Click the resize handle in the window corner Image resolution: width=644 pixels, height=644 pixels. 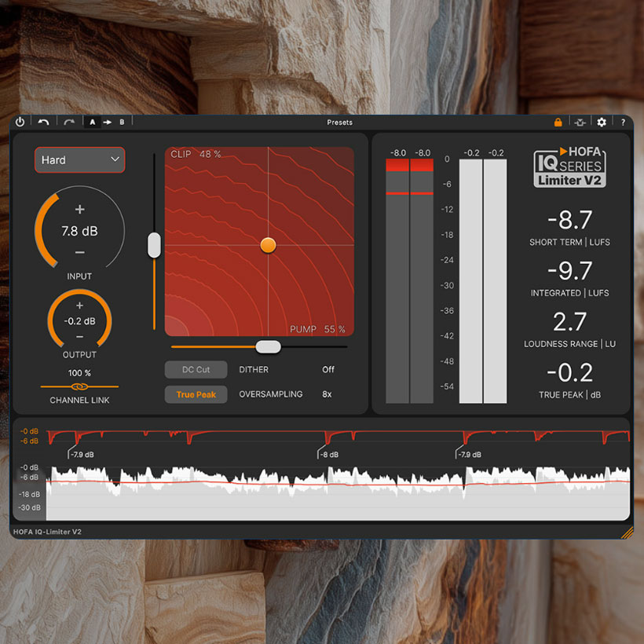coord(627,532)
